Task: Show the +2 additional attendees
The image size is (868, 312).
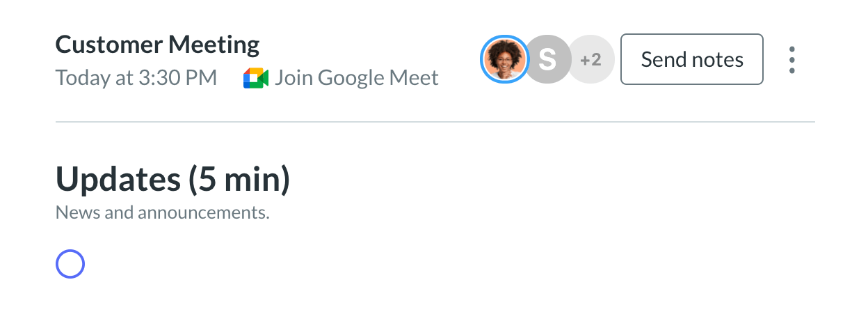Action: (x=591, y=60)
